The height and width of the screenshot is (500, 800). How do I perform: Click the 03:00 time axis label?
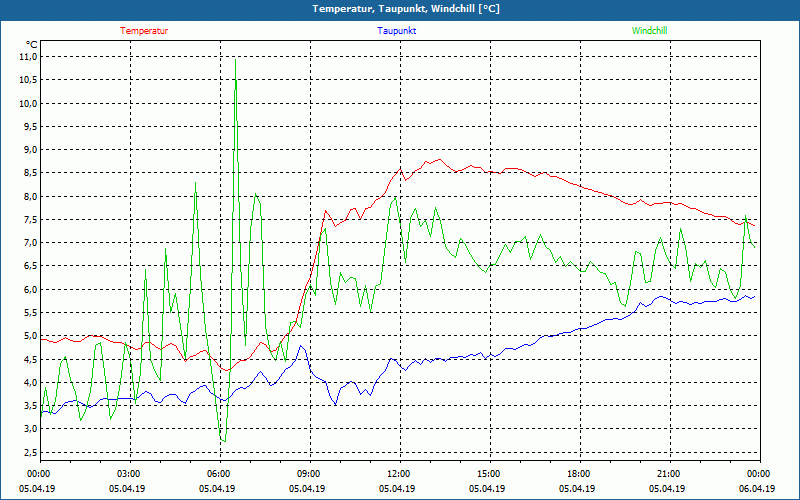click(127, 474)
